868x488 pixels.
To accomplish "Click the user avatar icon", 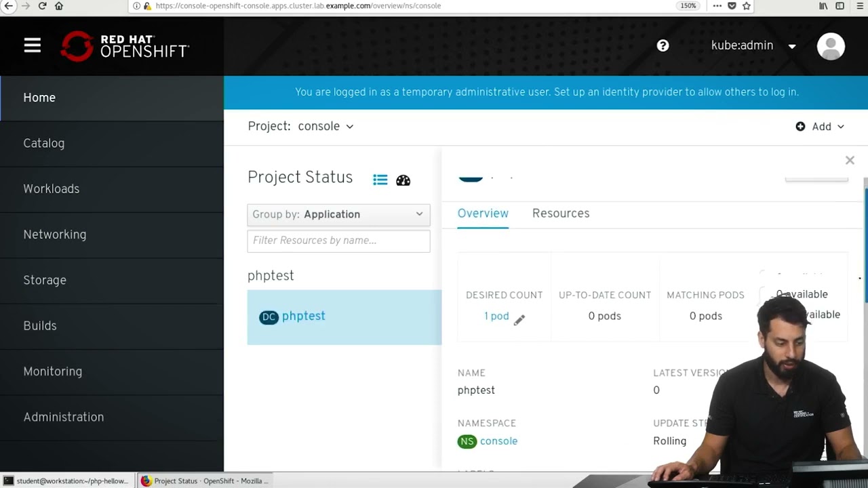I will [831, 46].
